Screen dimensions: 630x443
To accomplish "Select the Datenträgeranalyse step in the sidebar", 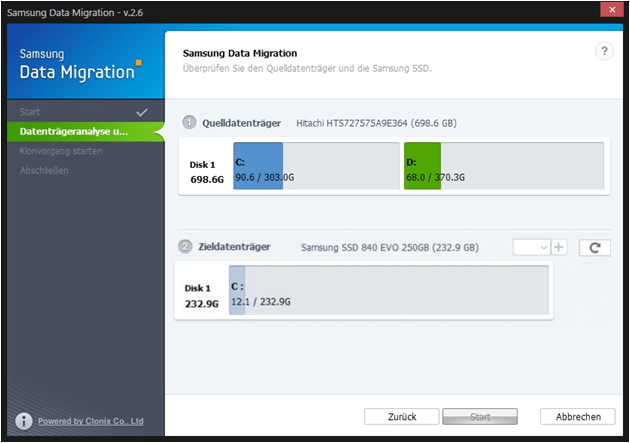I will (x=86, y=131).
